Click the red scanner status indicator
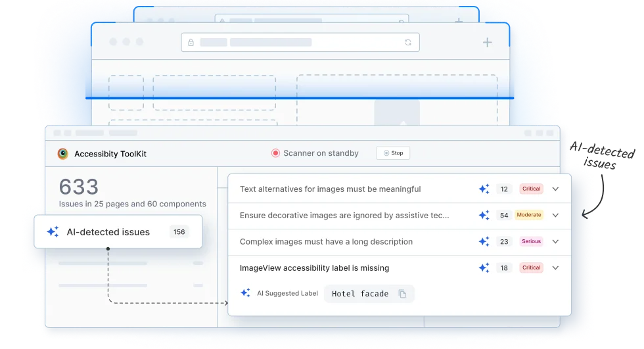Viewport: 644px width, 349px height. [275, 153]
